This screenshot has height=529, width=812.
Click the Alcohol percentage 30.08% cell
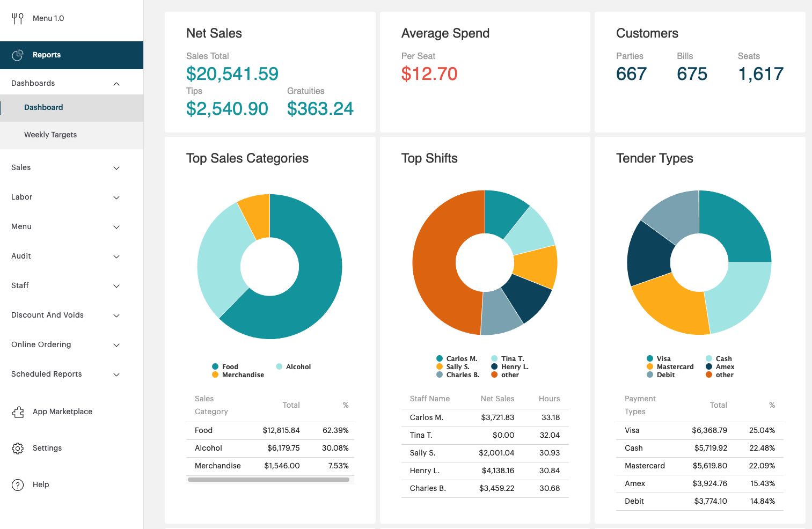pos(335,448)
